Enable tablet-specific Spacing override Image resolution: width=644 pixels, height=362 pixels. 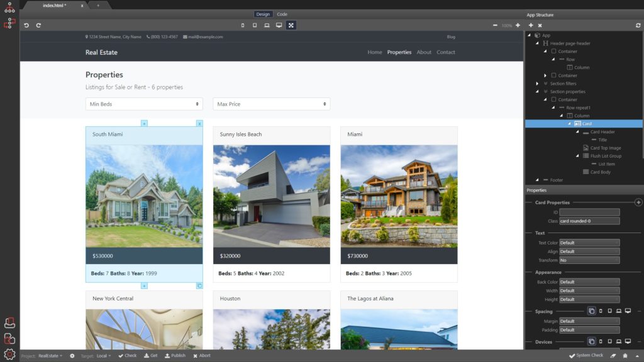click(x=610, y=311)
